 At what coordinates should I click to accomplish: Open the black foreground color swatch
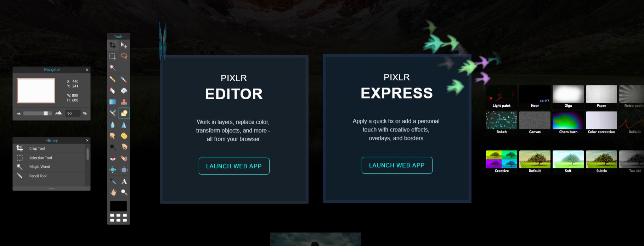(118, 206)
